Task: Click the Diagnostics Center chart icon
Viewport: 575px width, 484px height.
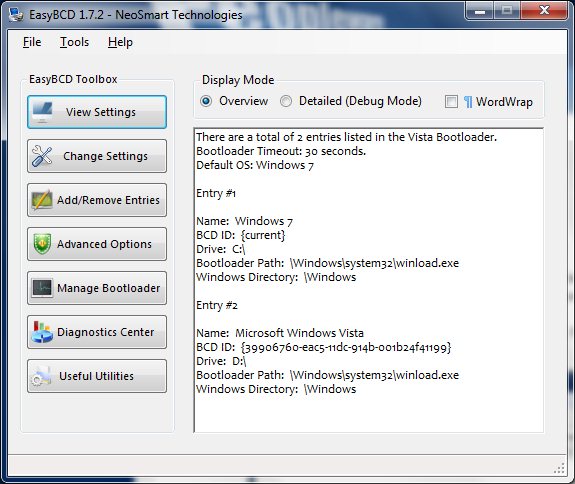Action: point(42,332)
